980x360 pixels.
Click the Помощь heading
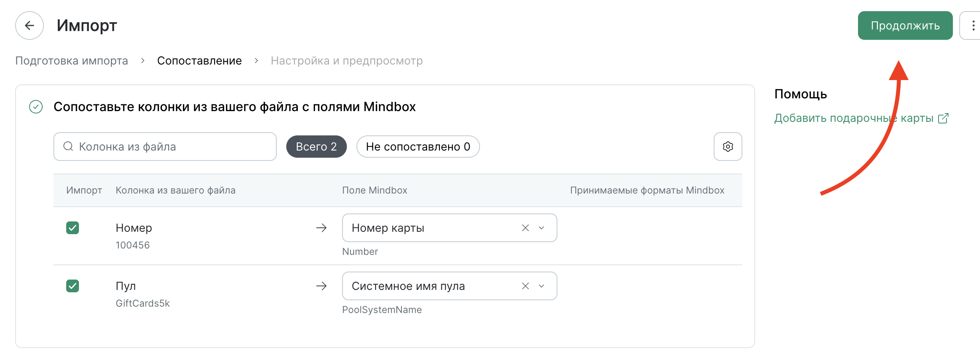tap(801, 94)
